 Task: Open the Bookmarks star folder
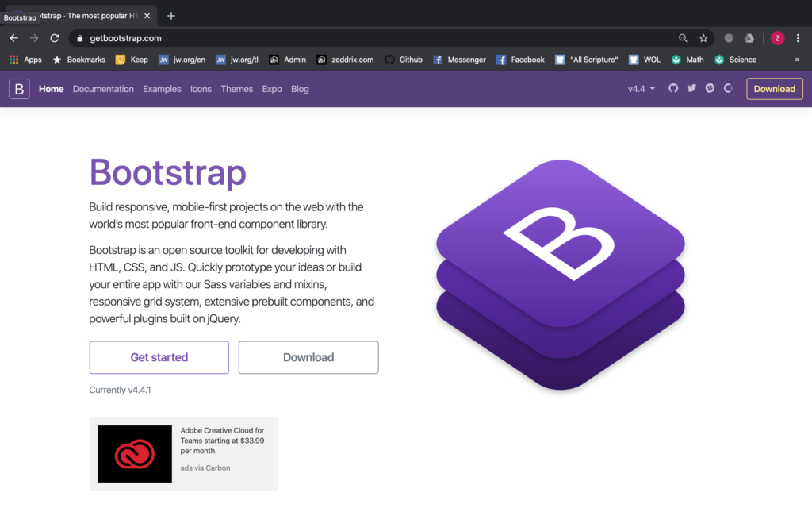[79, 60]
